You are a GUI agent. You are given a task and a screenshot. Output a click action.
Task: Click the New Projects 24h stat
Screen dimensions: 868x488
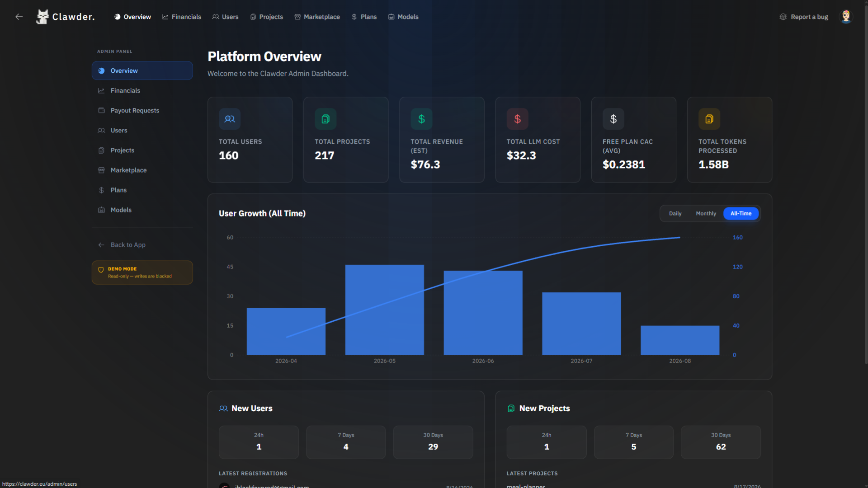click(x=547, y=442)
